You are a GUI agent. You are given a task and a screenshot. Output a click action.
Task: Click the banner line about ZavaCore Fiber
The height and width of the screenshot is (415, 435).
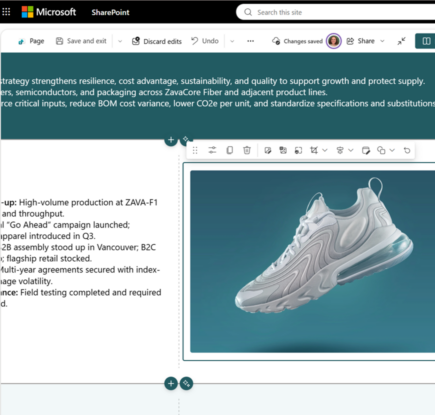pyautogui.click(x=164, y=92)
